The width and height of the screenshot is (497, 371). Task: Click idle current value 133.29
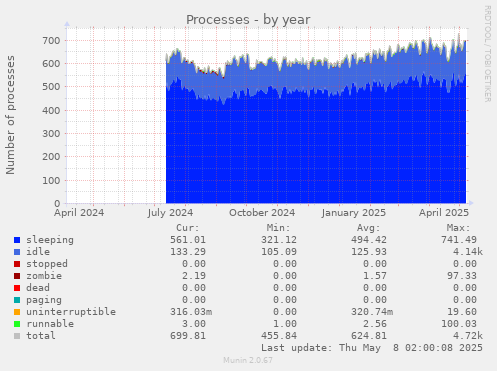[x=188, y=252]
